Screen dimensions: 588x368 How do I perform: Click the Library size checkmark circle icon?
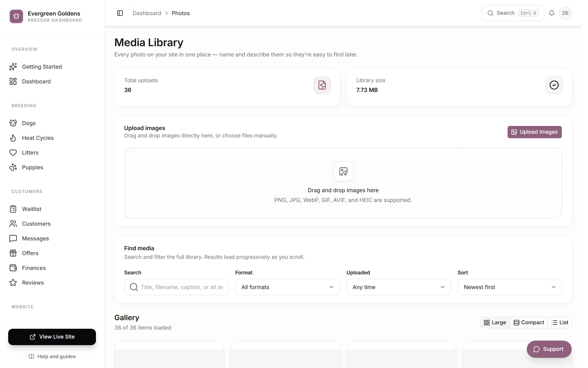click(554, 85)
